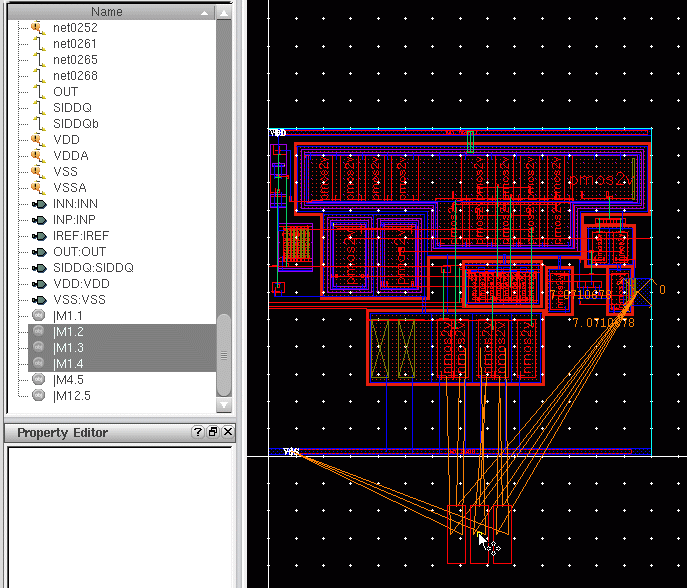Click the M12.5 instance icon

(x=40, y=396)
